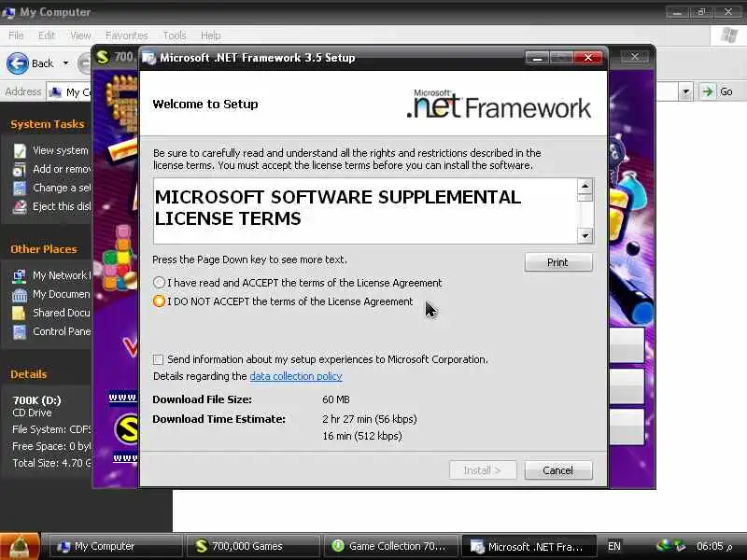Click Add or remove programs icon

click(x=20, y=170)
